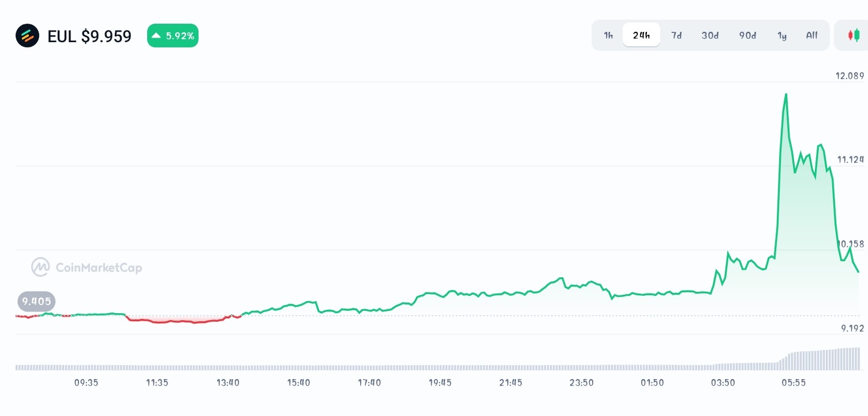Click the 03:50 time axis label

723,382
